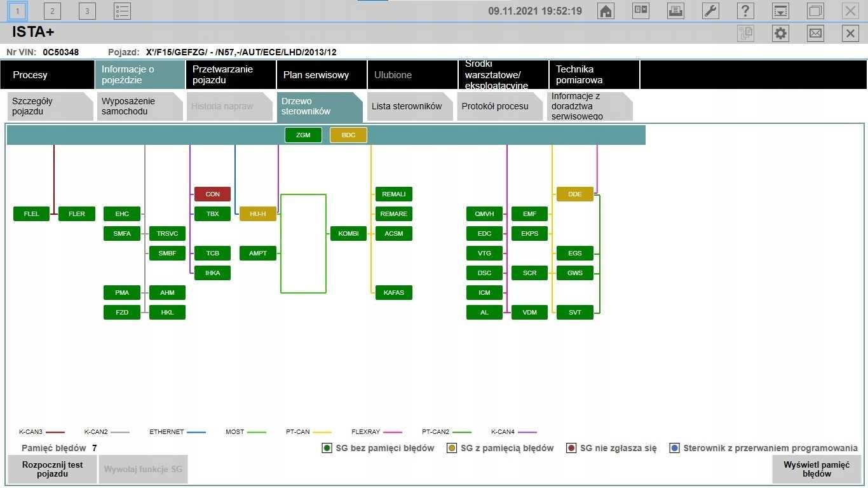Viewport: 868px width, 488px height.
Task: Click the expand arrow window icon in top bar
Action: [x=780, y=11]
